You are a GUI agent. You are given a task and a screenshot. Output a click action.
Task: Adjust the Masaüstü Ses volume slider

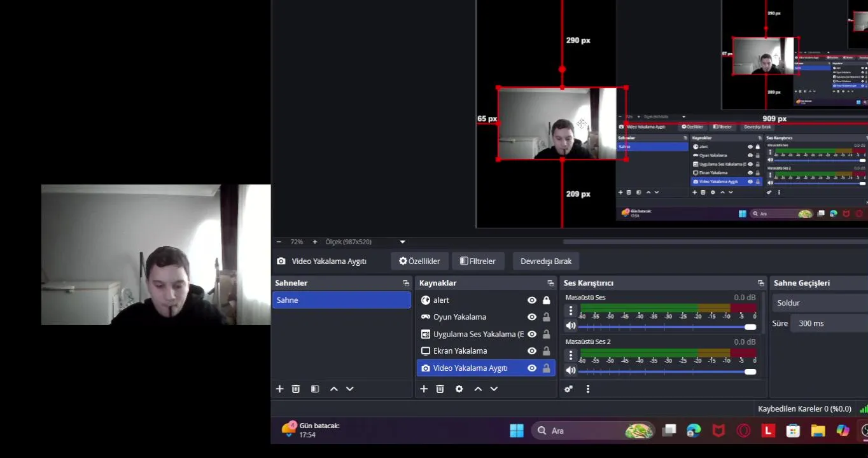(x=668, y=326)
